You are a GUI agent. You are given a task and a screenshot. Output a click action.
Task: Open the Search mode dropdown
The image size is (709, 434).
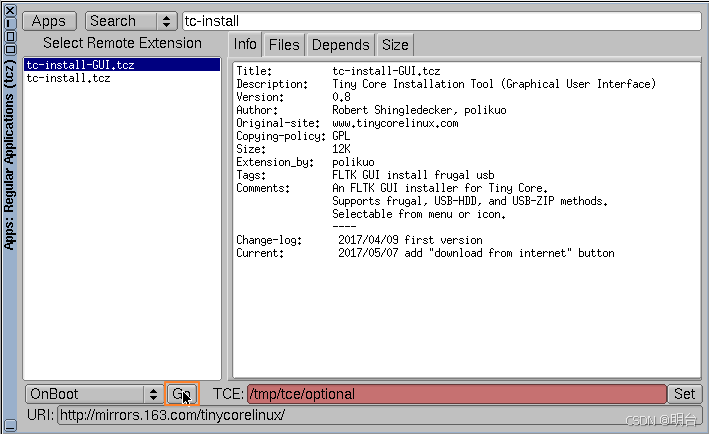coord(131,21)
